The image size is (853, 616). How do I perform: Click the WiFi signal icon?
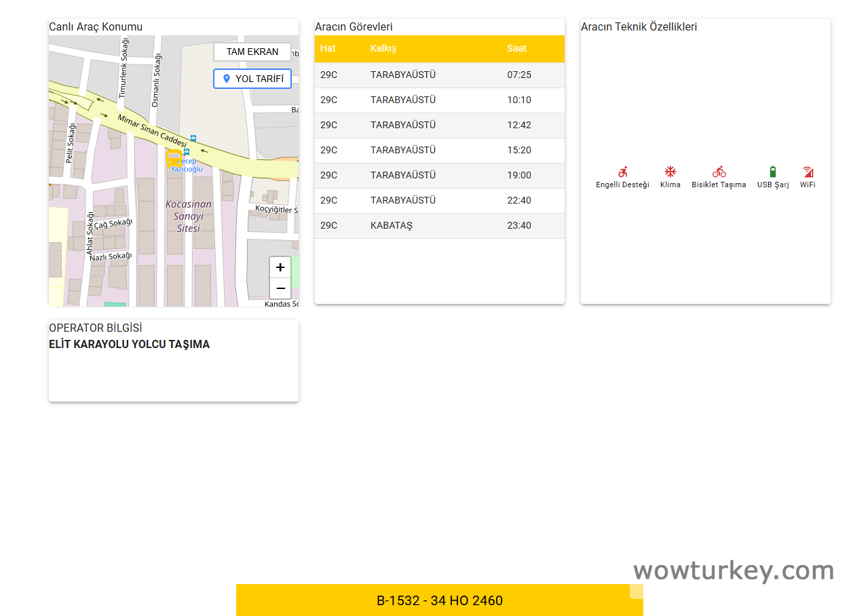(808, 172)
